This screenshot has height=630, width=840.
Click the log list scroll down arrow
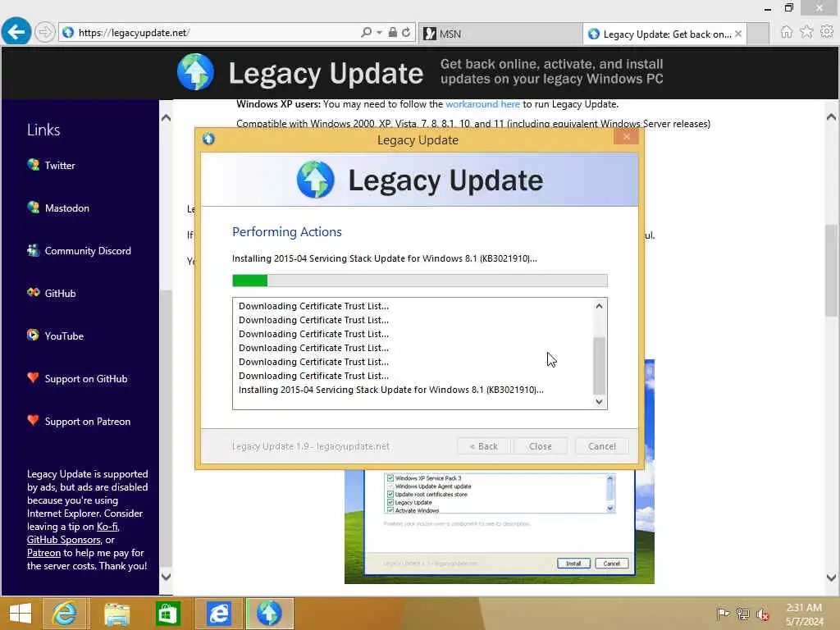(x=599, y=402)
